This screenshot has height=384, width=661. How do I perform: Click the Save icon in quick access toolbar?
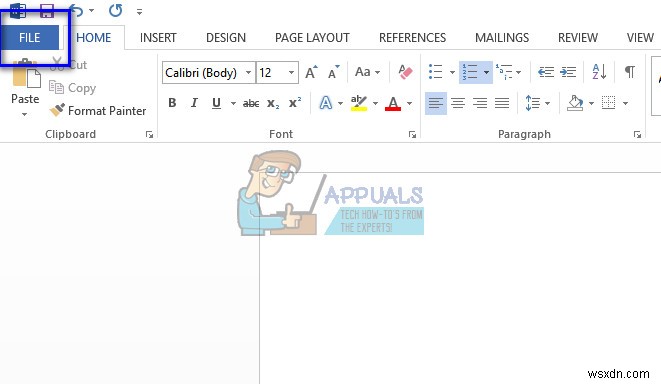tap(47, 11)
